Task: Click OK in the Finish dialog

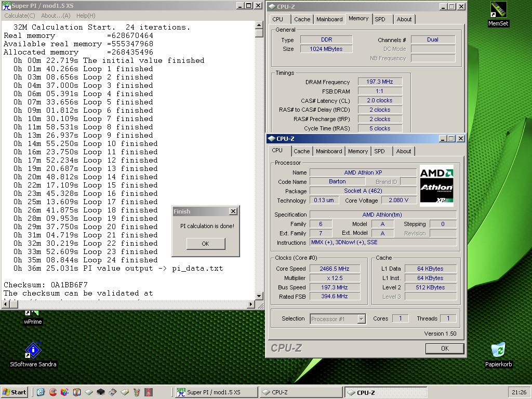Action: (x=206, y=244)
